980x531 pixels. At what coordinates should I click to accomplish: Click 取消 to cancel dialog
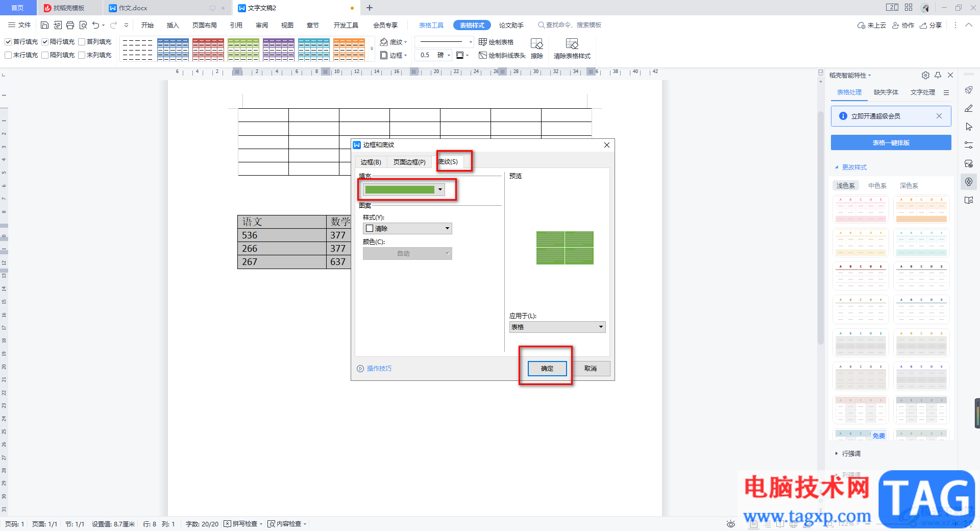[591, 368]
